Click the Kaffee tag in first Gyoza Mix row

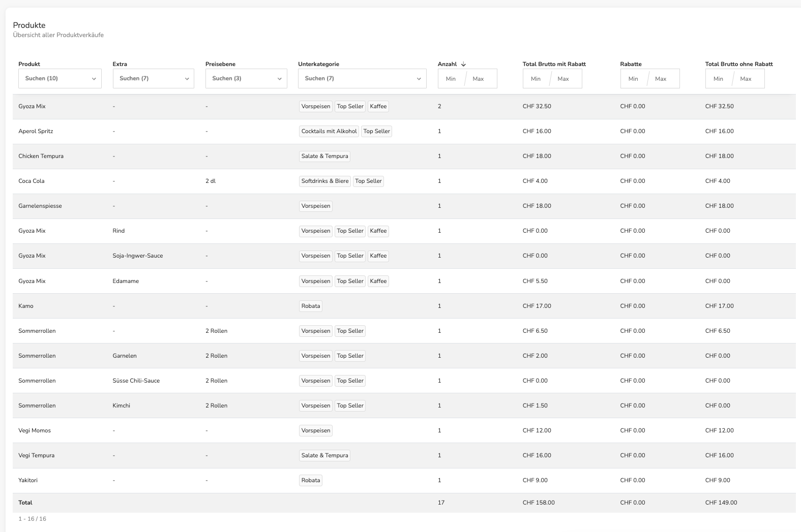378,106
